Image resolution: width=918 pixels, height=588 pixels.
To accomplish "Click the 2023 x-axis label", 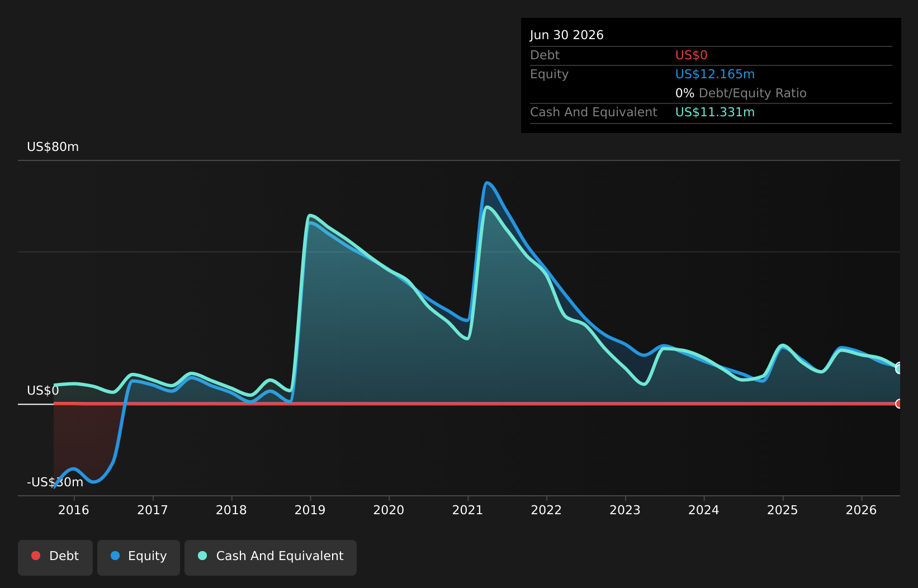I will point(625,510).
